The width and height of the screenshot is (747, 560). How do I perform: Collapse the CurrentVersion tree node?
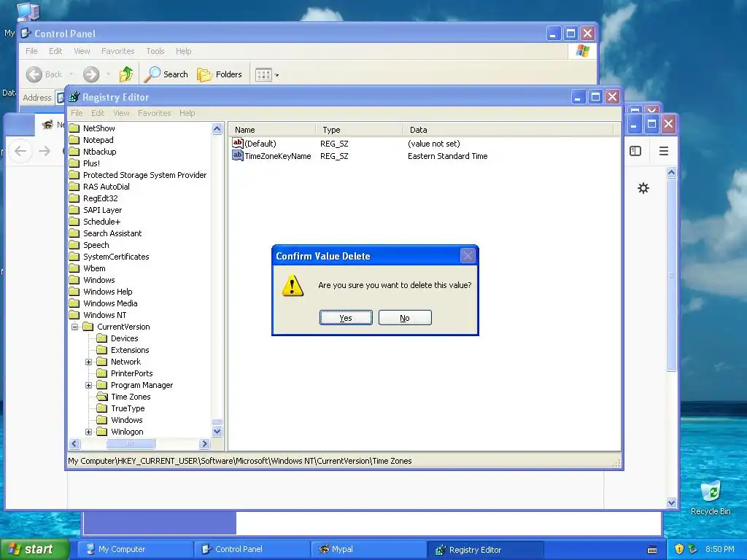coord(75,327)
